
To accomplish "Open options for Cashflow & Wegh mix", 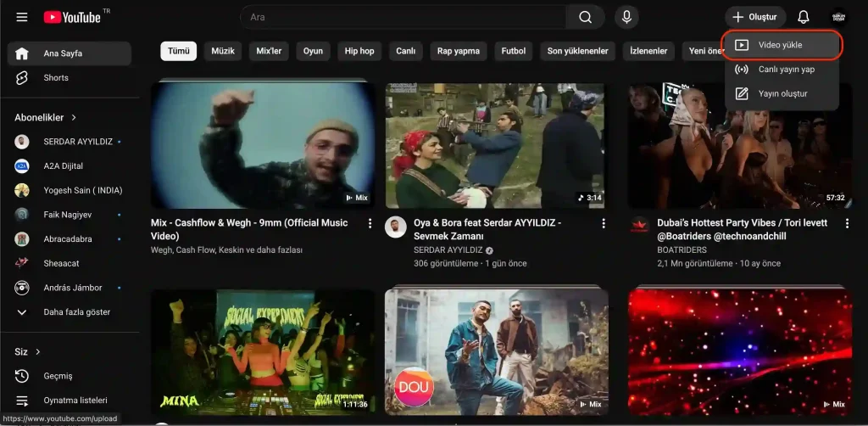I will point(370,223).
